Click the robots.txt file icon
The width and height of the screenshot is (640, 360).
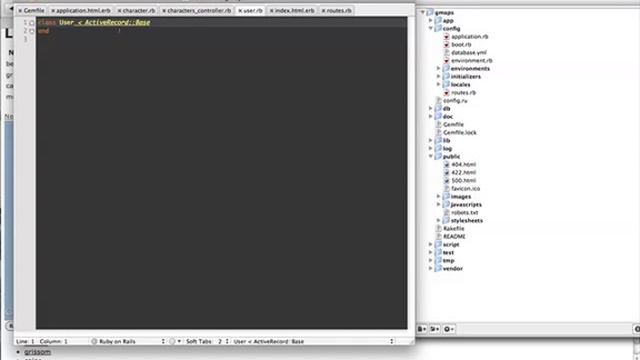[x=446, y=212]
